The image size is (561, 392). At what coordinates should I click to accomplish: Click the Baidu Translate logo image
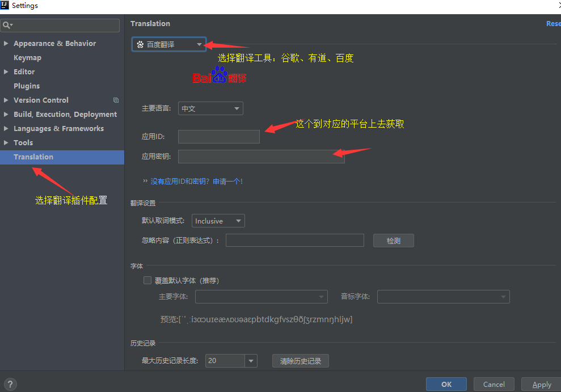(x=220, y=75)
